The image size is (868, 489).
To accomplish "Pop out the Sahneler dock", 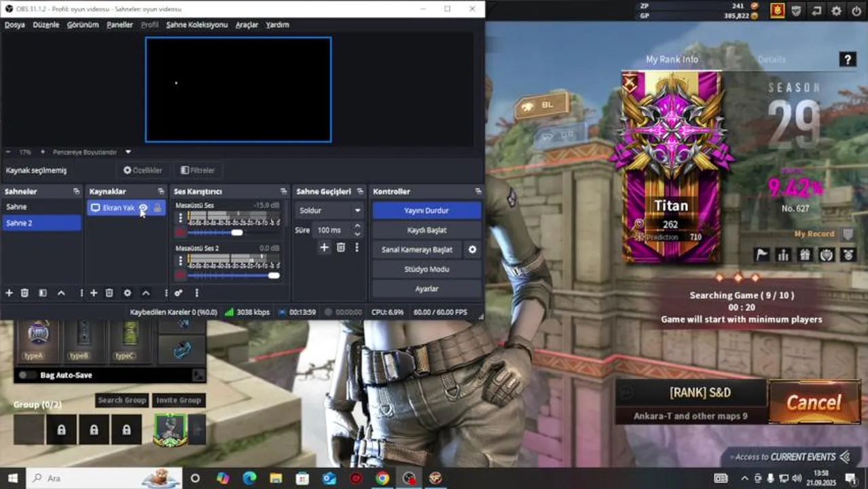I will pyautogui.click(x=76, y=192).
